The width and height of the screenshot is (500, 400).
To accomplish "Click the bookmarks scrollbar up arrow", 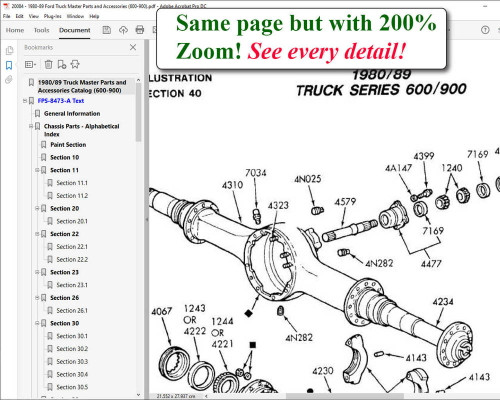I will [139, 80].
